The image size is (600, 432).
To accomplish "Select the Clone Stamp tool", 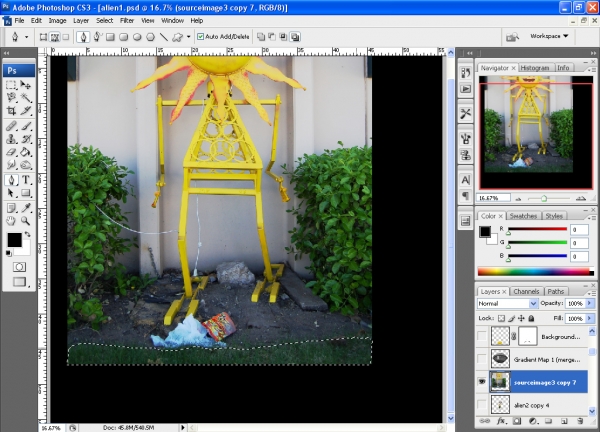I will click(11, 139).
